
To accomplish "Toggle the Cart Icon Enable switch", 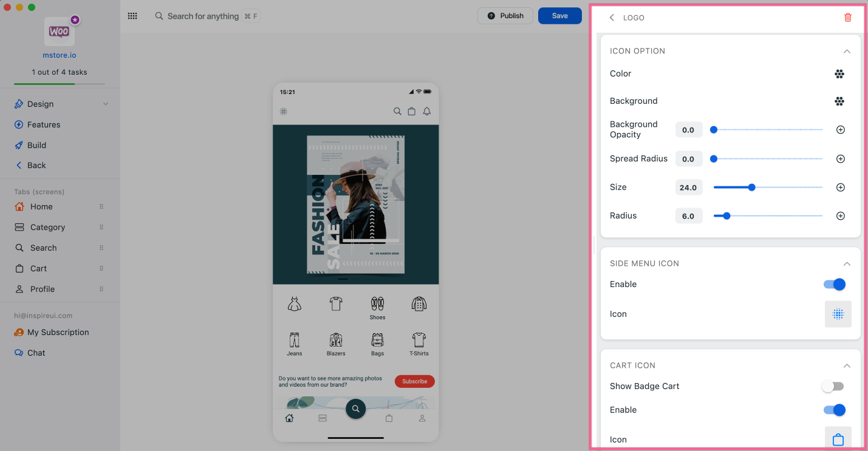I will (834, 410).
